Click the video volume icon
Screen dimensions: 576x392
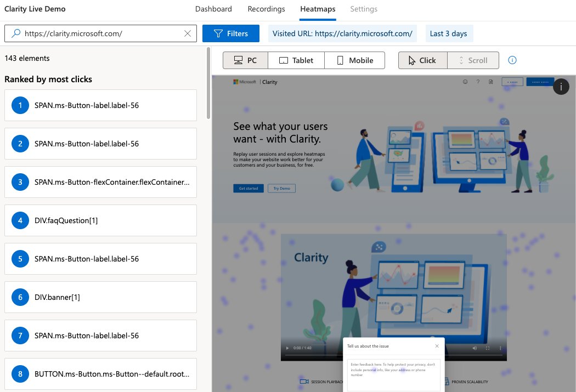[x=475, y=348]
